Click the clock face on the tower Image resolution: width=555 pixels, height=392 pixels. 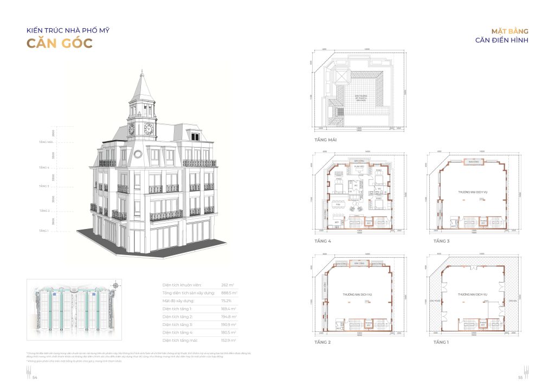pos(147,128)
